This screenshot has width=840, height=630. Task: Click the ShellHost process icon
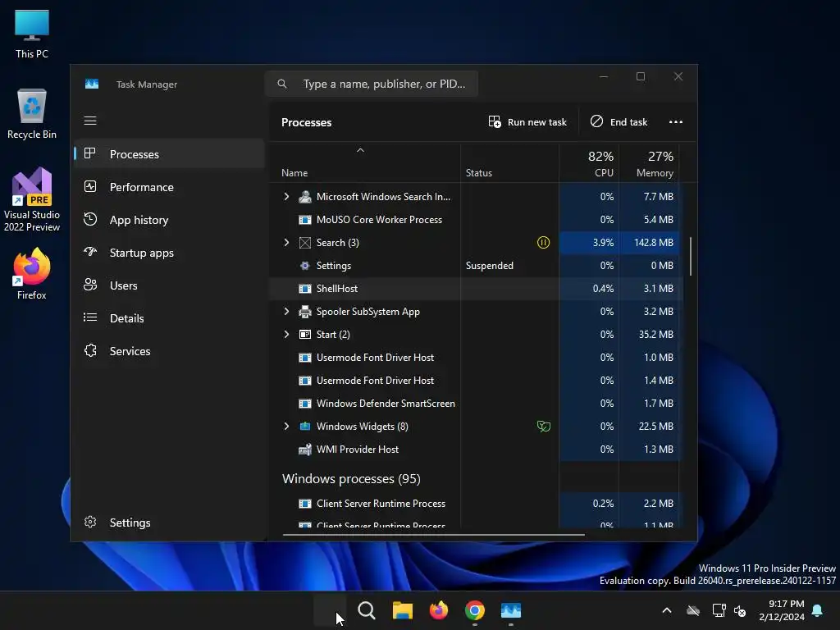pos(305,289)
